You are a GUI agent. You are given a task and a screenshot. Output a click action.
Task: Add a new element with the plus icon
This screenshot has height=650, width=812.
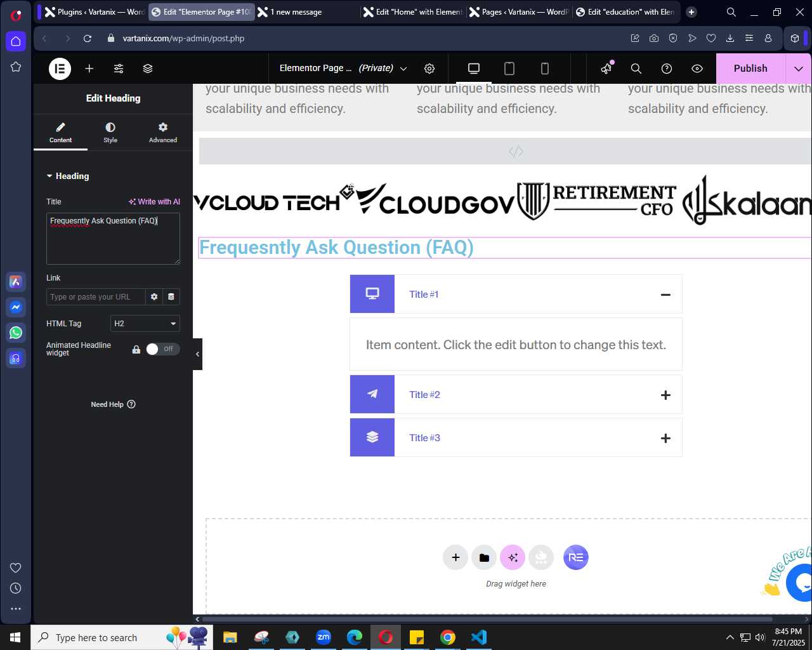coord(89,69)
